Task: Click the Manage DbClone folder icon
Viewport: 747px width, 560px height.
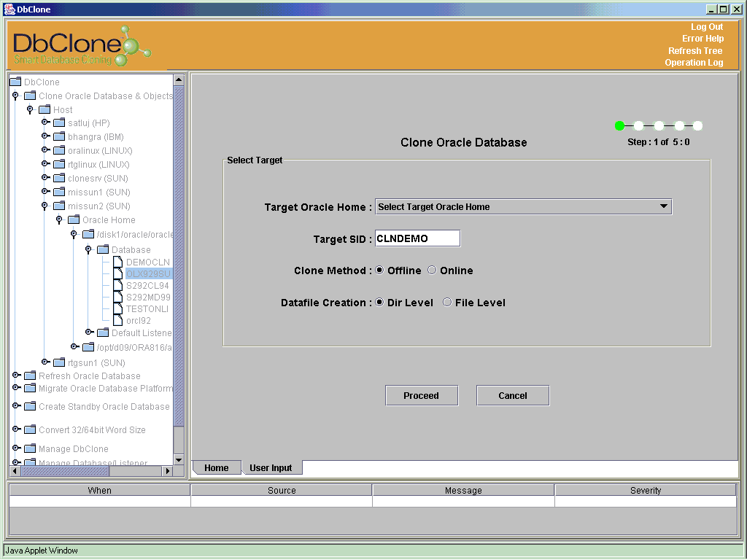Action: [x=30, y=448]
